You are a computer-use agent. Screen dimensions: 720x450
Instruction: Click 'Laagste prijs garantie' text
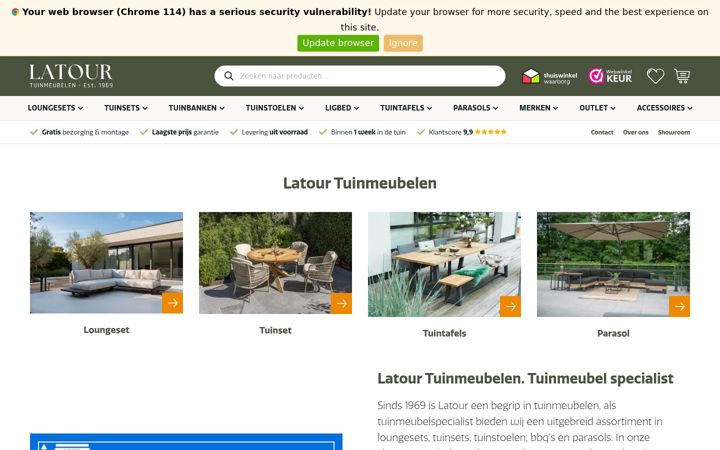point(185,132)
